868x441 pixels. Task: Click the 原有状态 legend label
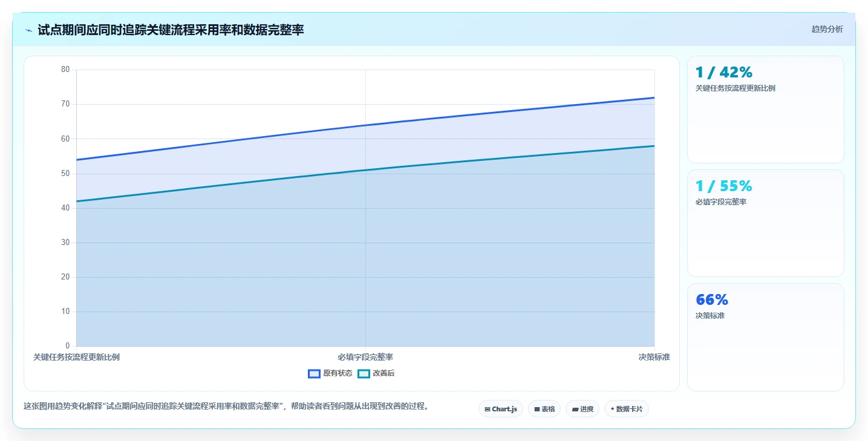[x=338, y=374]
